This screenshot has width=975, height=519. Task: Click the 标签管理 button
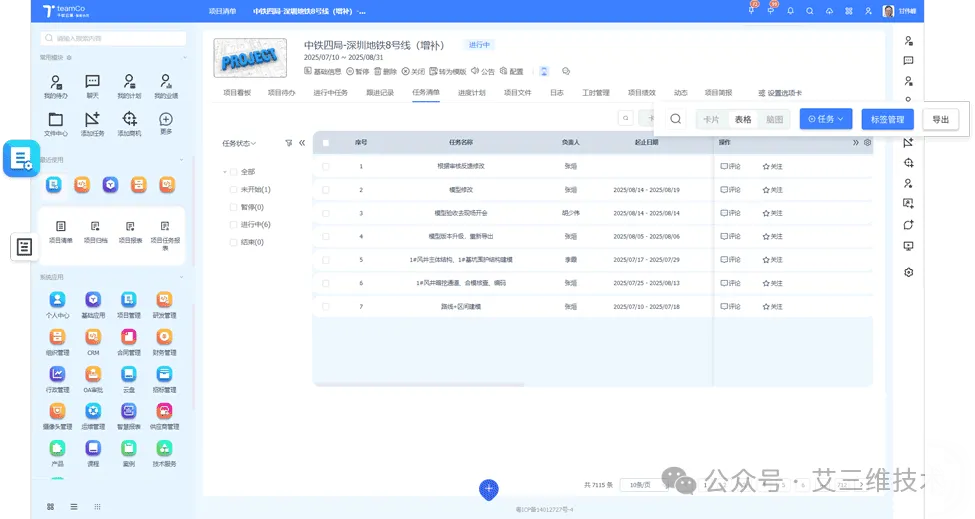click(x=887, y=119)
